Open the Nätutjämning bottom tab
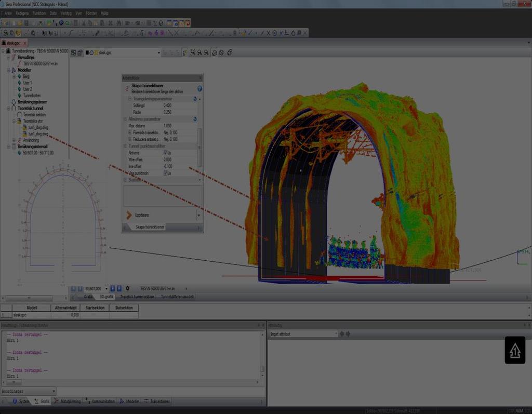This screenshot has width=532, height=414. pos(68,401)
